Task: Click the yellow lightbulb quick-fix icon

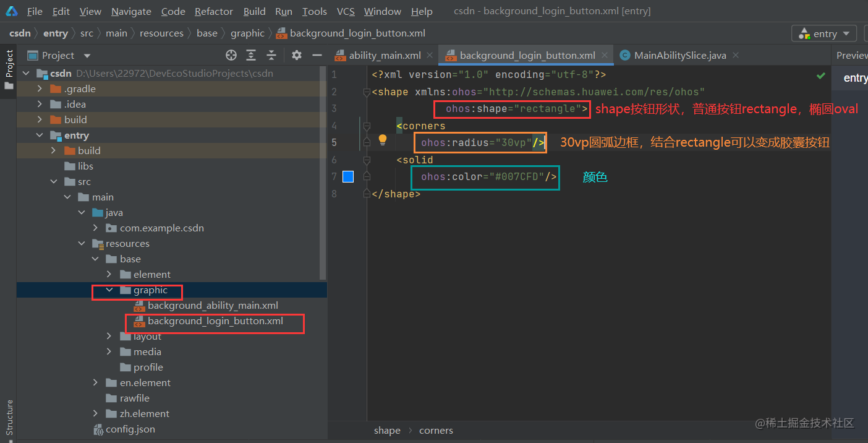Action: coord(383,140)
